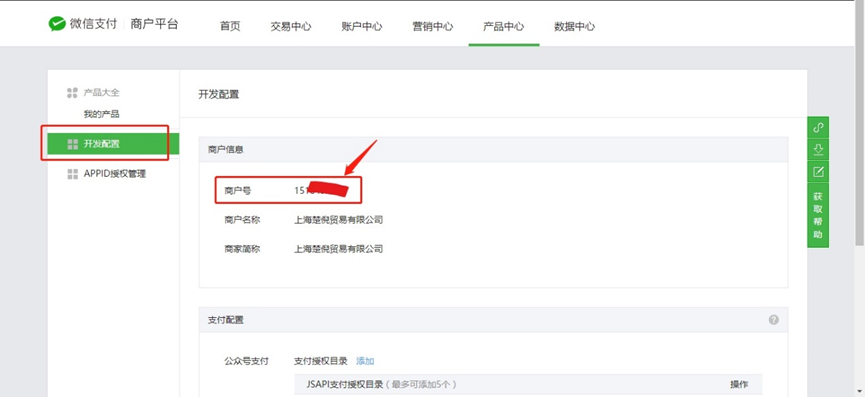865x397 pixels.
Task: Open 我的产品 in the sidebar
Action: click(x=102, y=114)
